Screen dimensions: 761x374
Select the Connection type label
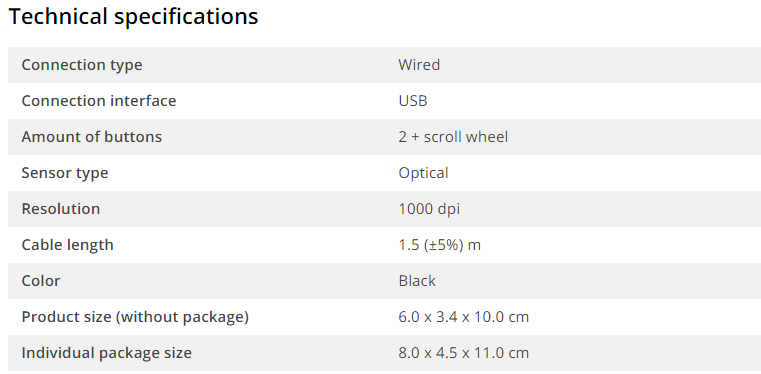[x=82, y=65]
